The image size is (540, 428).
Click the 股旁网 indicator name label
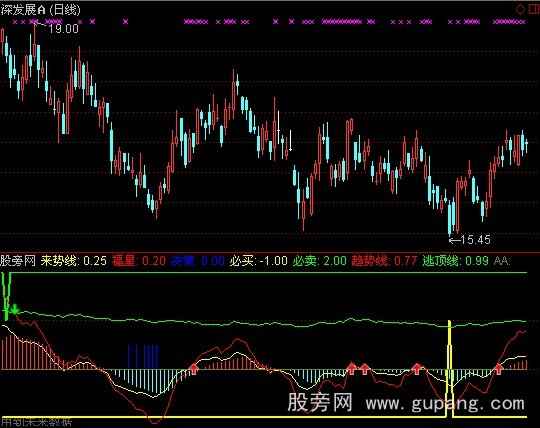click(x=18, y=261)
